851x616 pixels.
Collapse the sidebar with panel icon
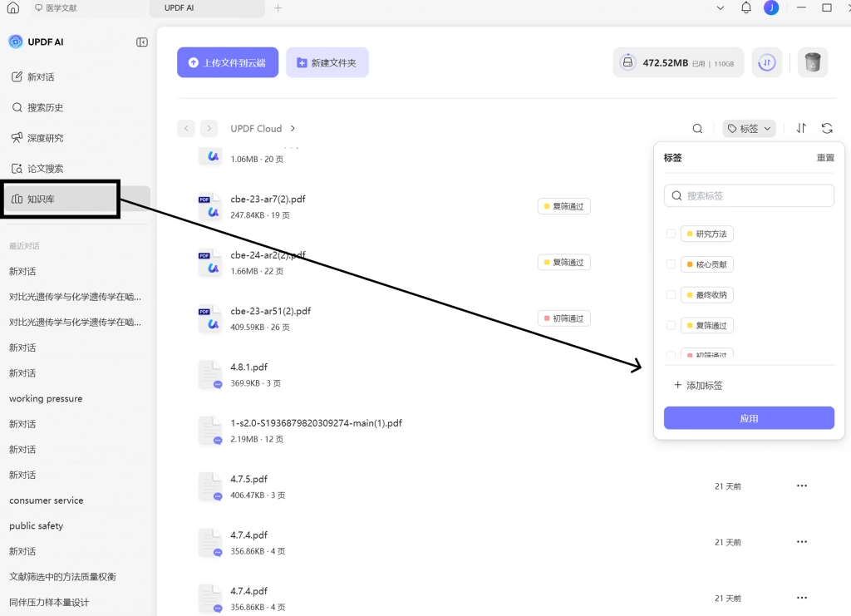(141, 42)
